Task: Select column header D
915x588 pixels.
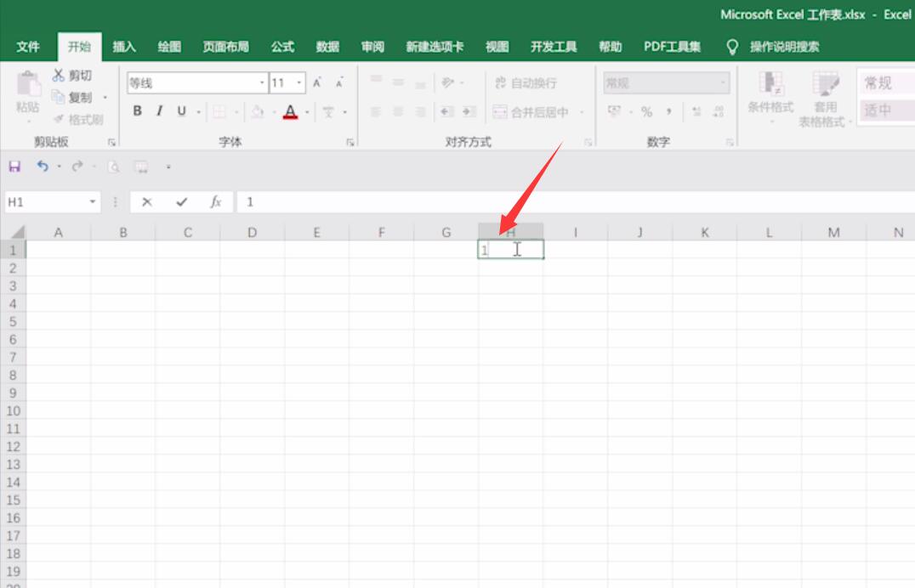Action: click(252, 232)
